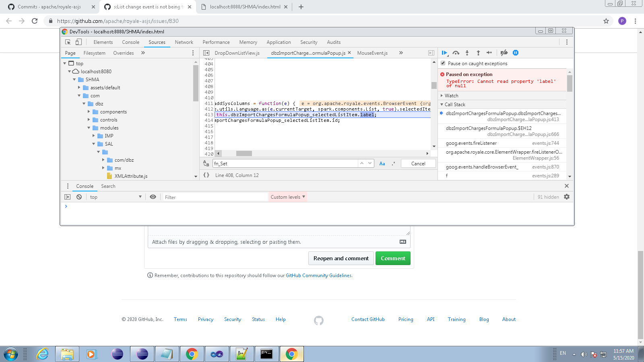644x362 pixels.
Task: Click the Step debugger arrow icon
Action: click(x=489, y=53)
